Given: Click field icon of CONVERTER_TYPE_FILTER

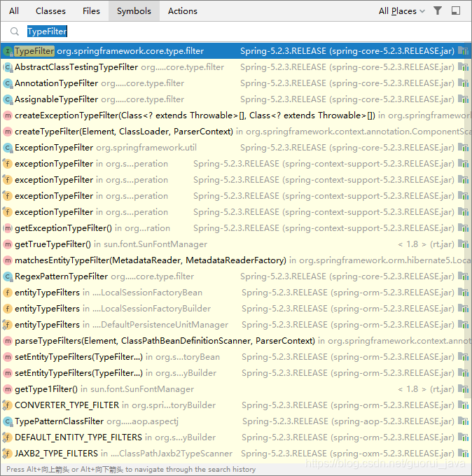Looking at the screenshot, I should (7, 405).
